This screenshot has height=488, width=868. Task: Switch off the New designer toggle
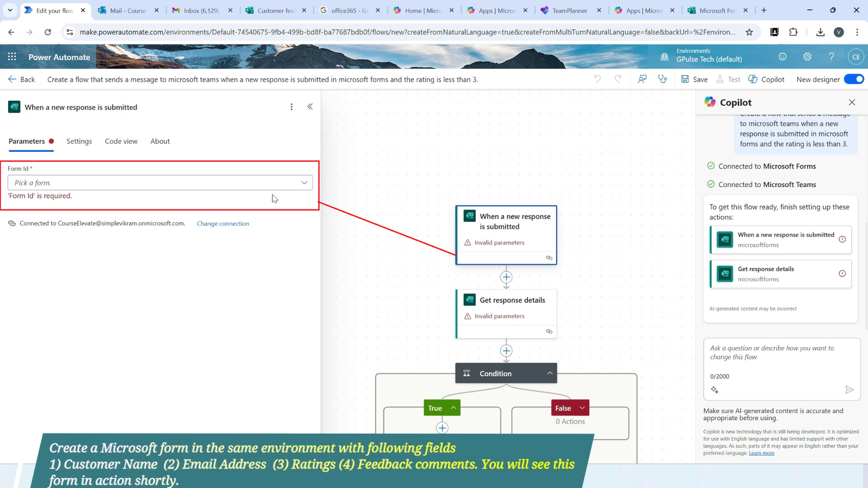tap(853, 79)
